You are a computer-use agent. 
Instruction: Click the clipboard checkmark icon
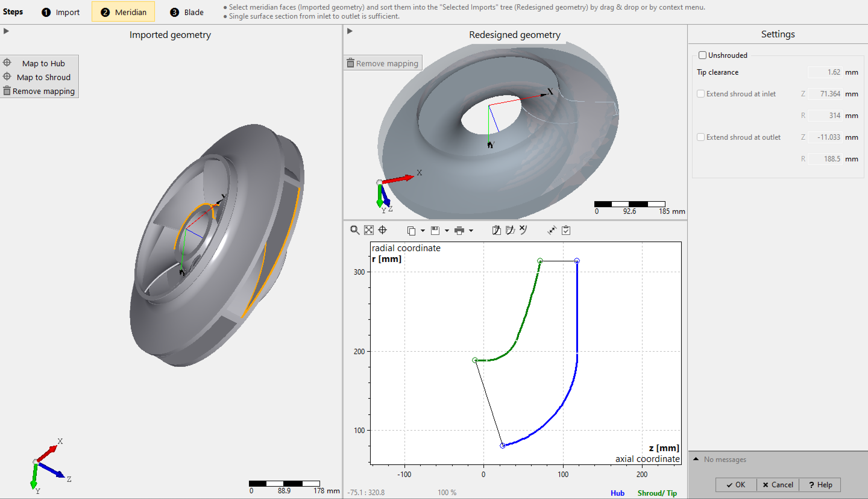tap(566, 230)
